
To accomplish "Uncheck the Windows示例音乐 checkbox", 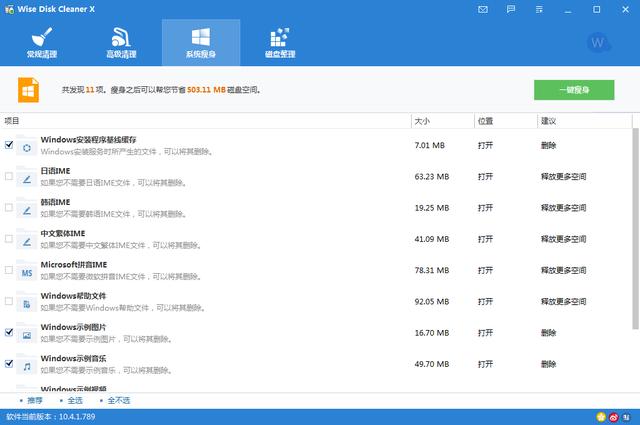I will coord(9,364).
